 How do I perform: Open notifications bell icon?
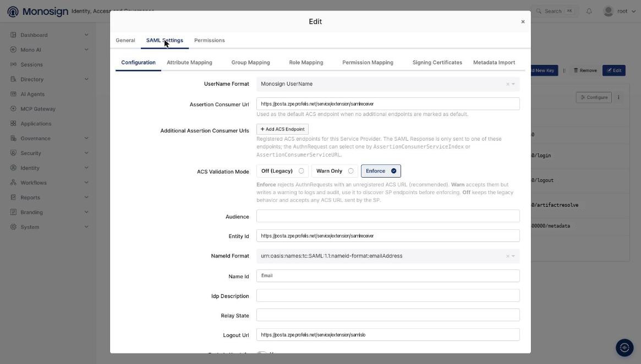589,11
